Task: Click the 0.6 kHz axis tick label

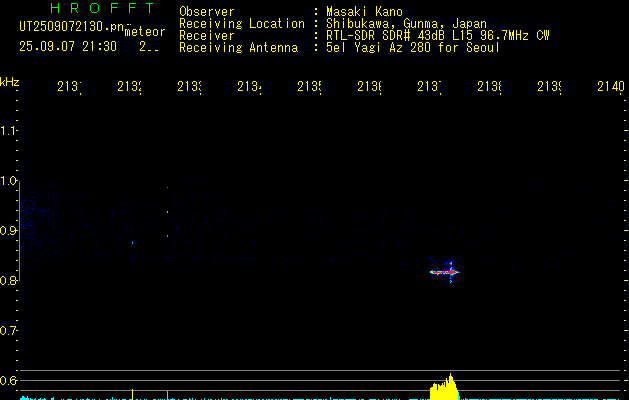Action: 8,380
